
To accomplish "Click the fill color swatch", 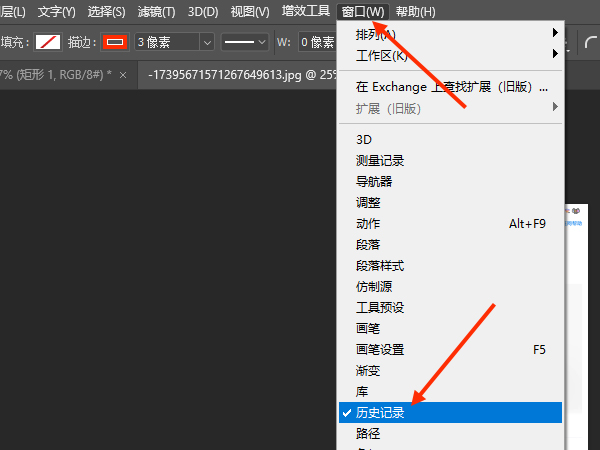I will pyautogui.click(x=47, y=42).
